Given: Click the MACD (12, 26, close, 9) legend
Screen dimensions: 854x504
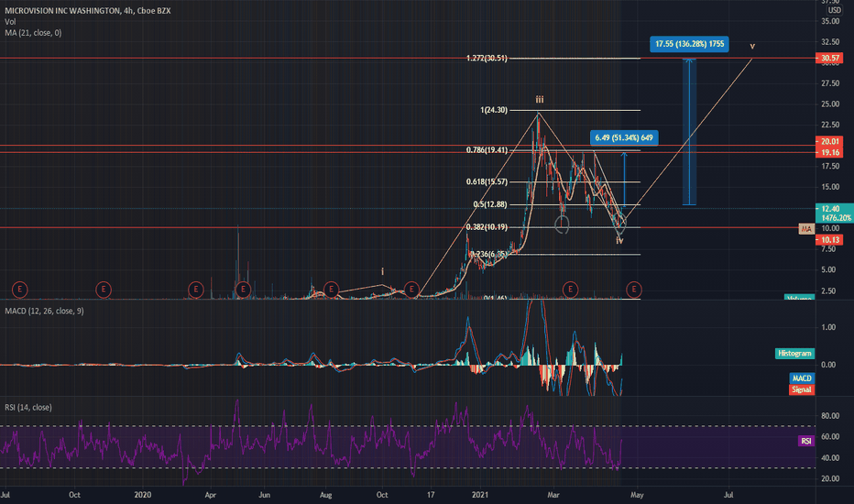Looking at the screenshot, I should coord(44,311).
